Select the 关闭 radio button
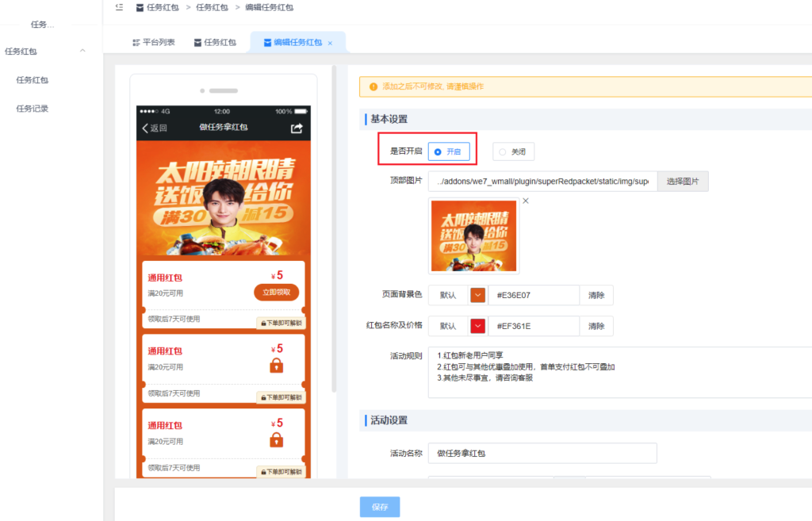 coord(502,151)
